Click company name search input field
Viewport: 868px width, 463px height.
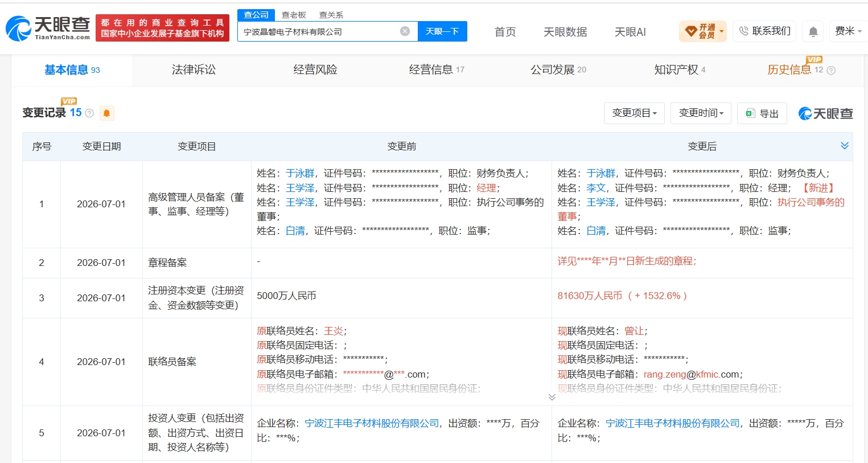(x=320, y=31)
